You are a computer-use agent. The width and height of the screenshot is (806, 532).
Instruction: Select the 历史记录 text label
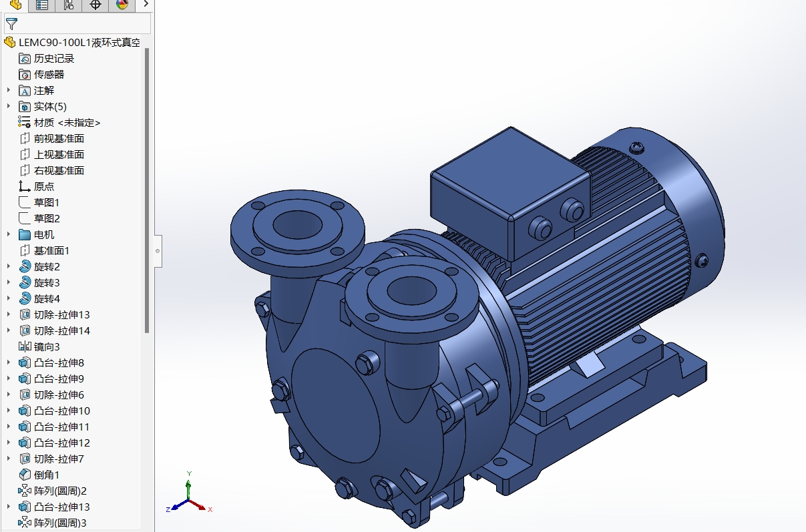(x=54, y=58)
